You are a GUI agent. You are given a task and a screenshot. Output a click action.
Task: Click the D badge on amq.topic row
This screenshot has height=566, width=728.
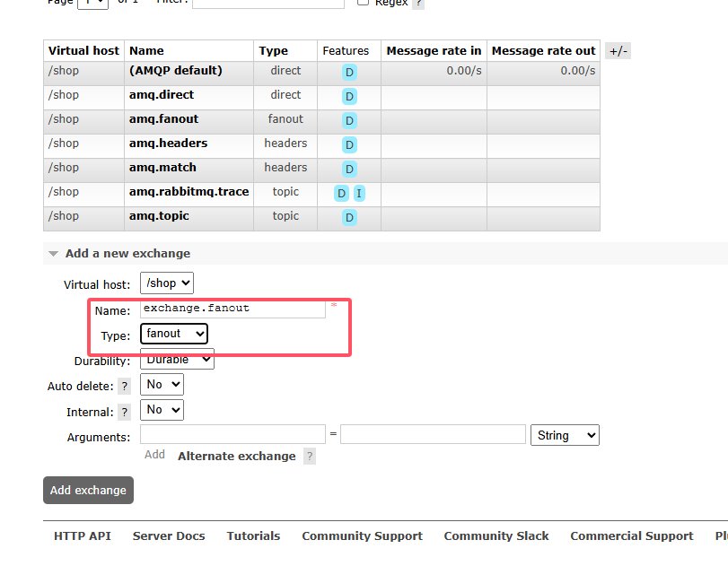(x=349, y=217)
